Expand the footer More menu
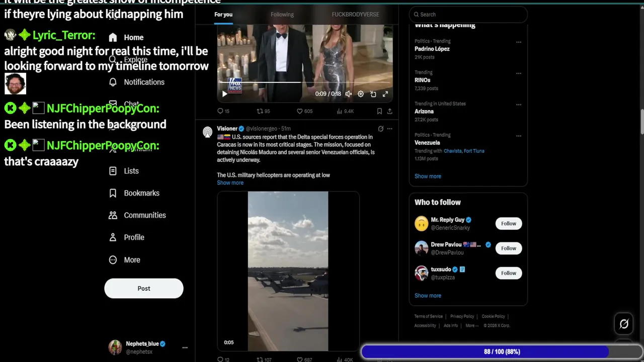 pyautogui.click(x=471, y=325)
